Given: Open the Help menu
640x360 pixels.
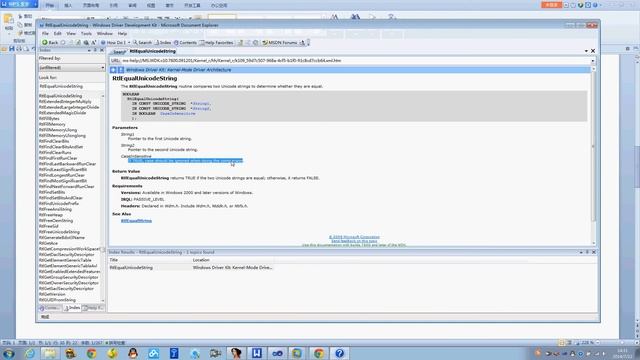Looking at the screenshot, I should point(122,33).
